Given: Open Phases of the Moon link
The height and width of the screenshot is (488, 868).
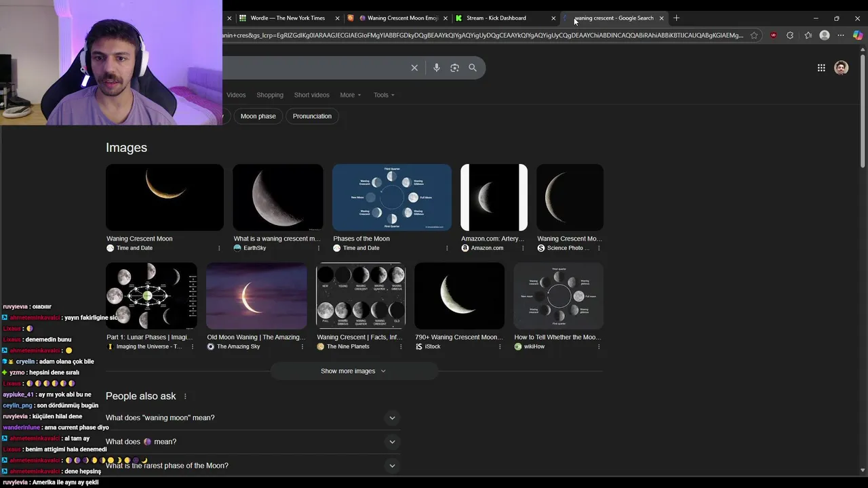Looking at the screenshot, I should coord(361,239).
